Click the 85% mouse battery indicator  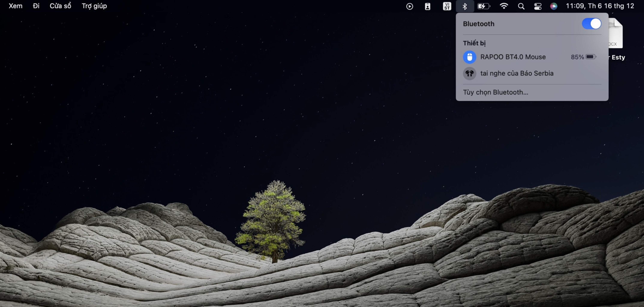(x=584, y=57)
